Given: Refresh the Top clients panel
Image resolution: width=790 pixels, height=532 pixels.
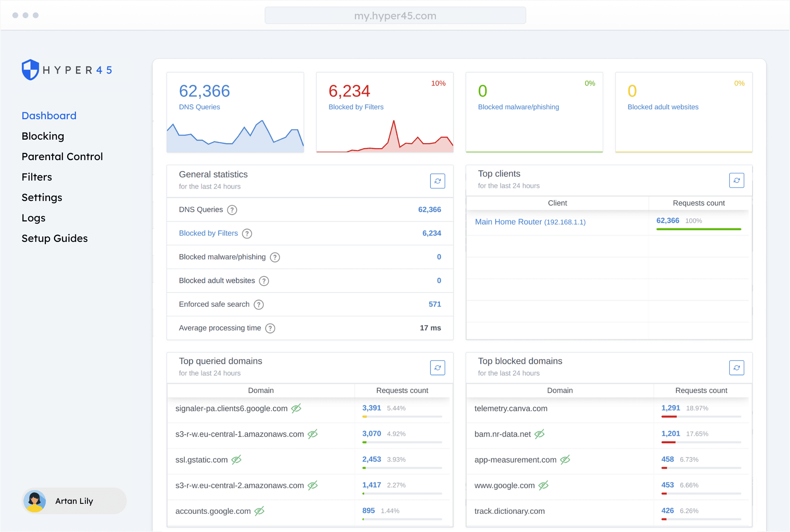Looking at the screenshot, I should pyautogui.click(x=736, y=180).
